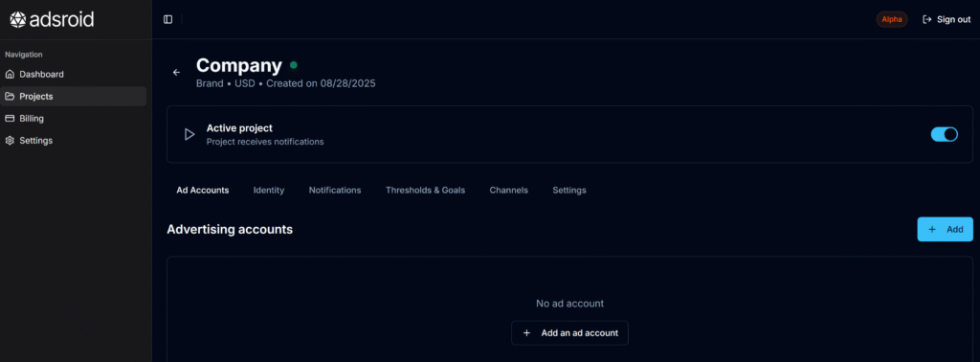980x362 pixels.
Task: Click the blue Add button
Action: coord(945,230)
